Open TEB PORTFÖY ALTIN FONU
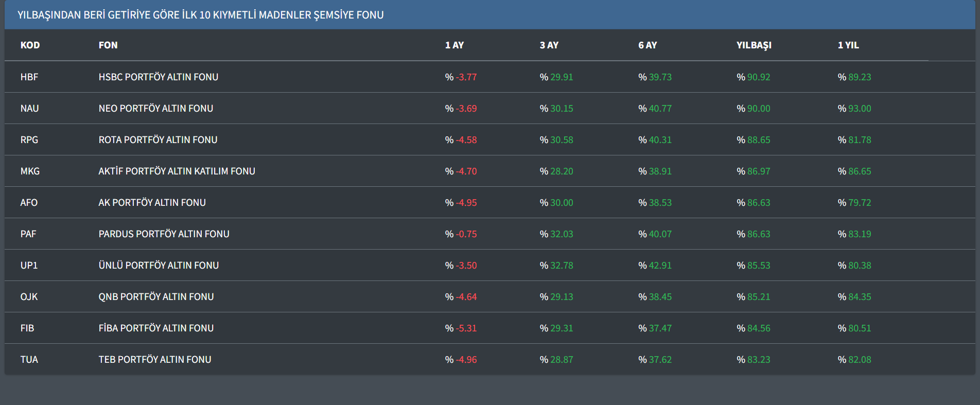This screenshot has height=405, width=980. point(154,360)
